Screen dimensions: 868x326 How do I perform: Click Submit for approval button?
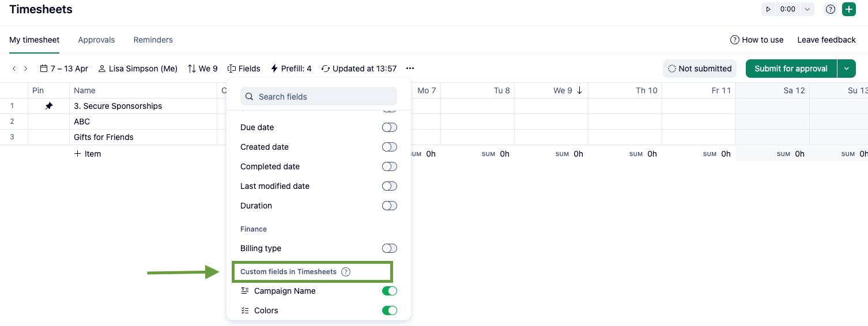coord(791,69)
